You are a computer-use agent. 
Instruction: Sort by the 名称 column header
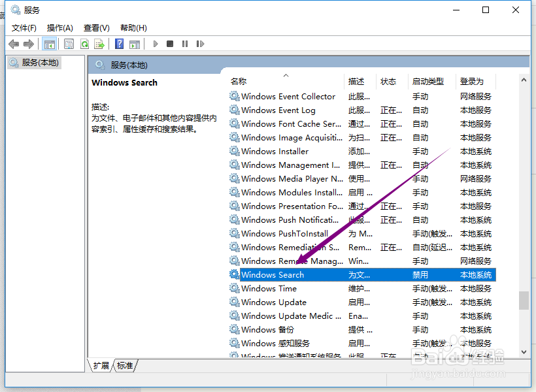tap(286, 81)
